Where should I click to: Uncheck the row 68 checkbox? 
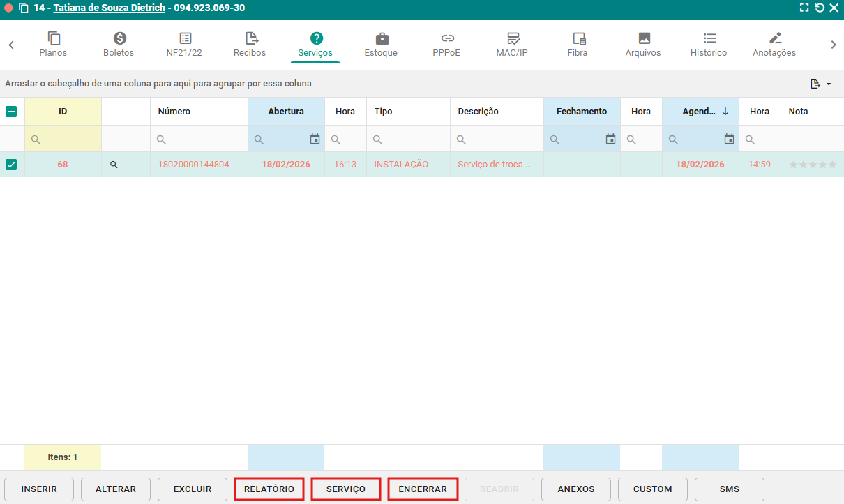(x=12, y=165)
